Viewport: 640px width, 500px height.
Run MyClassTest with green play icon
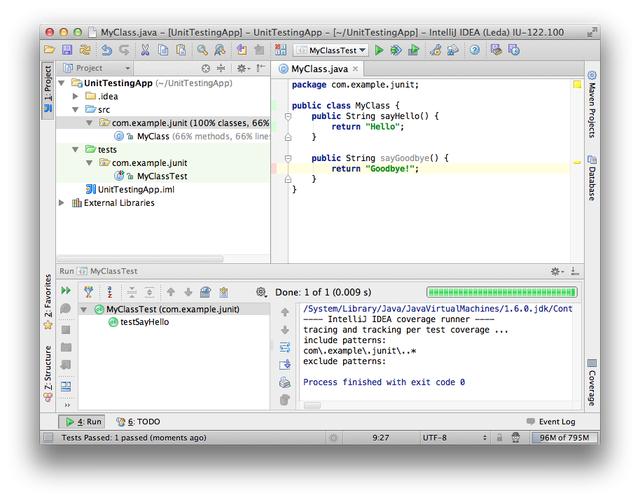(x=379, y=50)
